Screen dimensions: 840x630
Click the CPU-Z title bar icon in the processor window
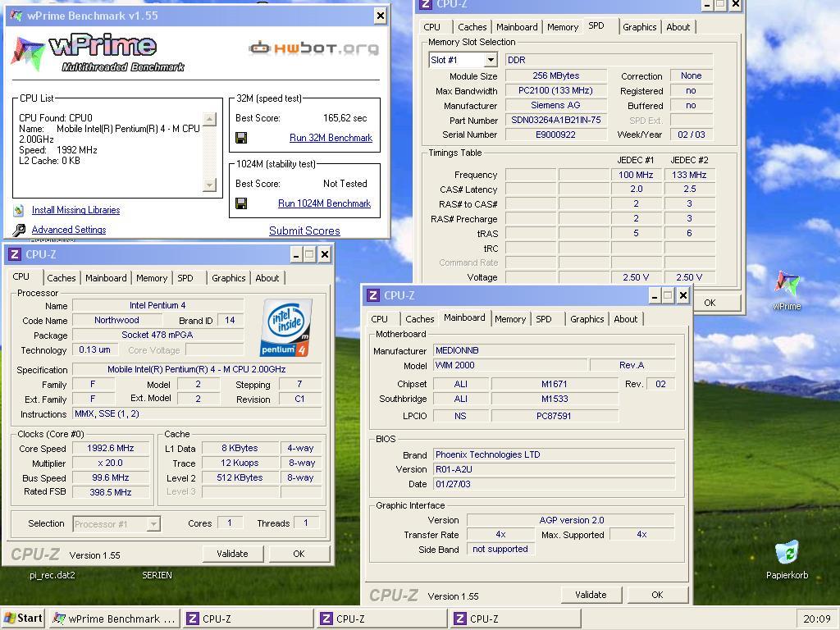pyautogui.click(x=15, y=255)
